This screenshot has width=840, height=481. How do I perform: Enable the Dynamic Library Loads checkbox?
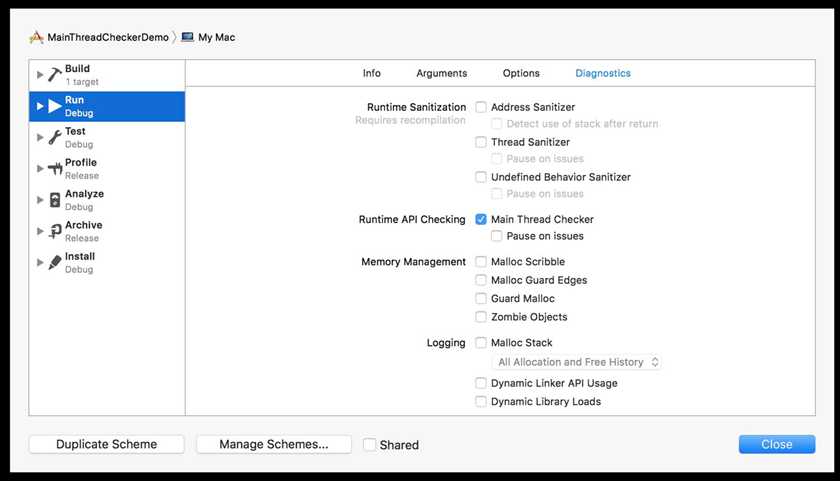[481, 401]
